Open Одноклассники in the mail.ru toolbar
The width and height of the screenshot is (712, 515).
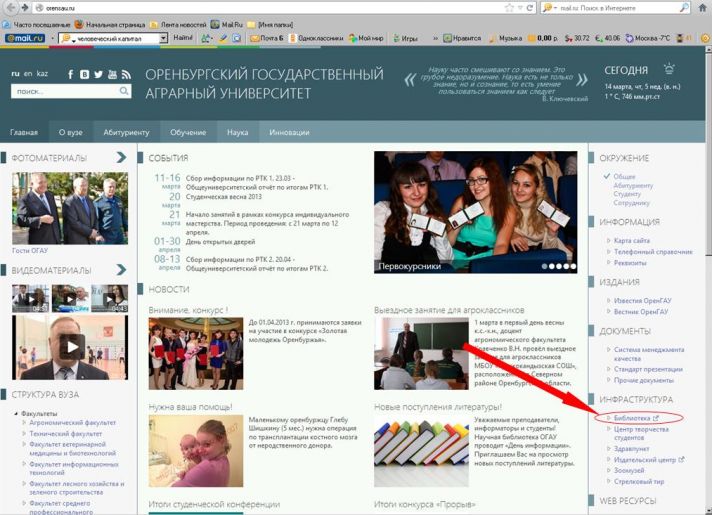coord(316,38)
